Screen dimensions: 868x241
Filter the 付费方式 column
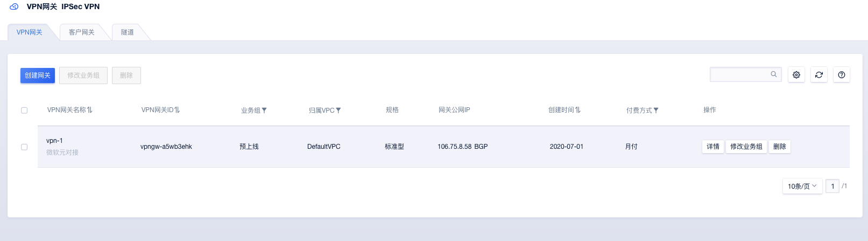click(656, 111)
